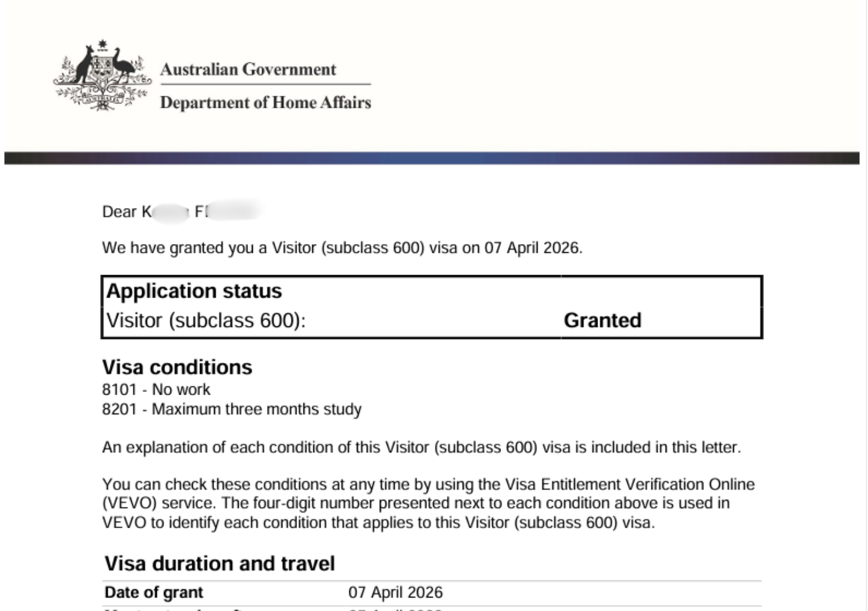
Task: Click the "(VEVO) service" paragraph line
Action: point(416,503)
